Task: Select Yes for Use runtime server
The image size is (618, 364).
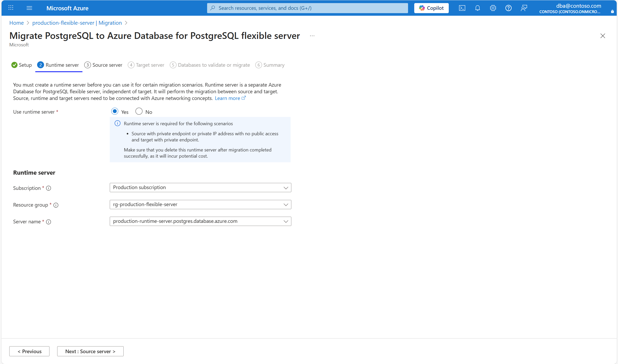Action: pyautogui.click(x=114, y=111)
